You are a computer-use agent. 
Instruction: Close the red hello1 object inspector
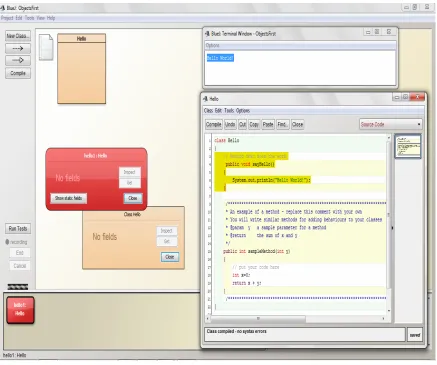133,198
